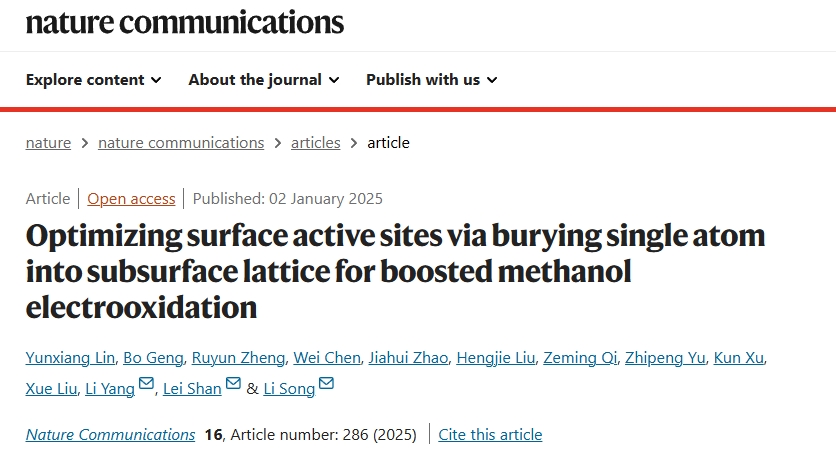Click the nature communications logo
This screenshot has width=836, height=453.
click(x=184, y=22)
